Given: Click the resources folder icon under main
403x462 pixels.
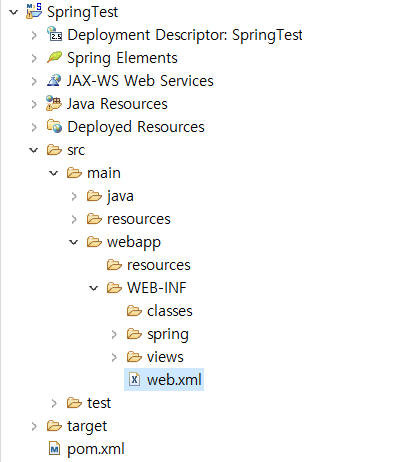Looking at the screenshot, I should [x=94, y=219].
